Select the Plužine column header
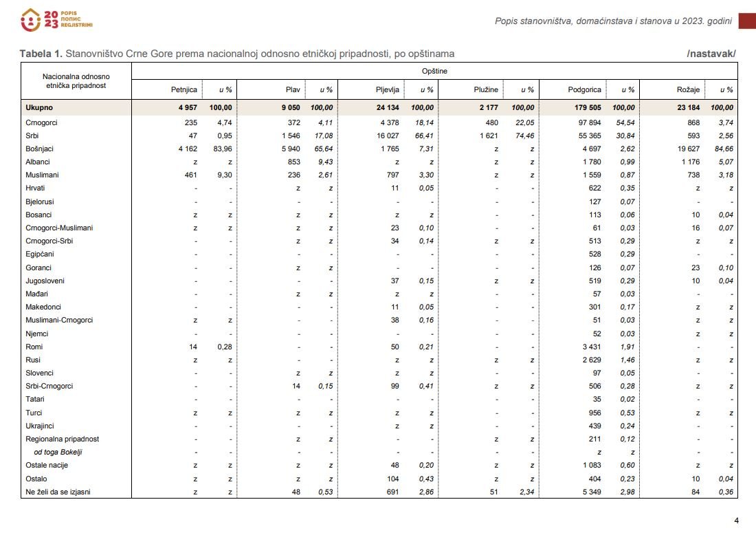This screenshot has width=756, height=535. [485, 89]
